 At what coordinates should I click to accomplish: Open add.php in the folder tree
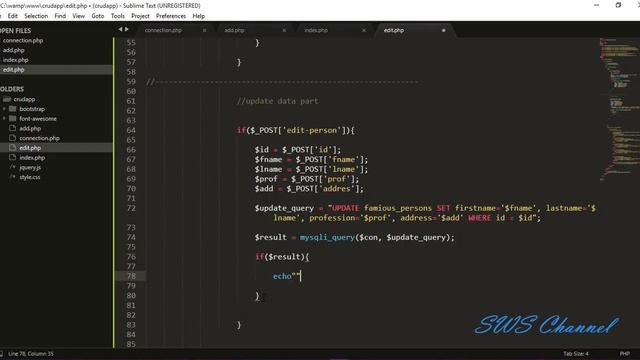pos(30,129)
